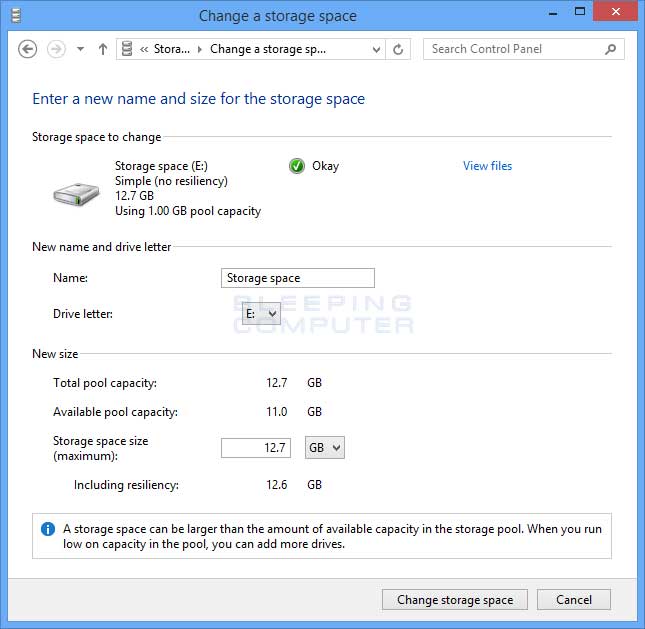Image resolution: width=645 pixels, height=629 pixels.
Task: Expand the breadcrumb arrow after 'Stora...'
Action: click(200, 49)
